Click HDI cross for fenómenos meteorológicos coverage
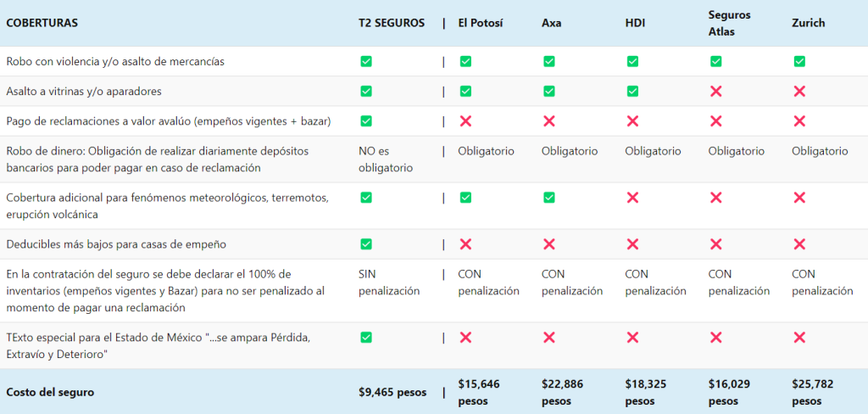Viewport: 868px width, 414px height. click(632, 197)
